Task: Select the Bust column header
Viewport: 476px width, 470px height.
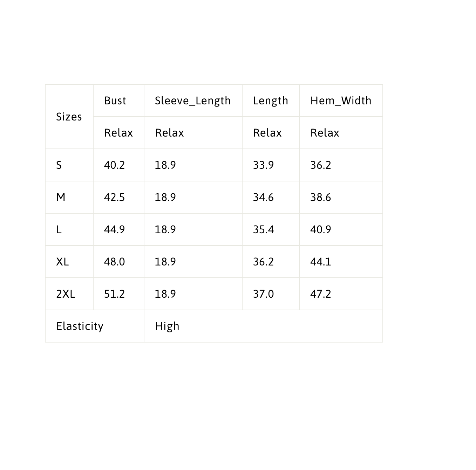Action: click(118, 101)
